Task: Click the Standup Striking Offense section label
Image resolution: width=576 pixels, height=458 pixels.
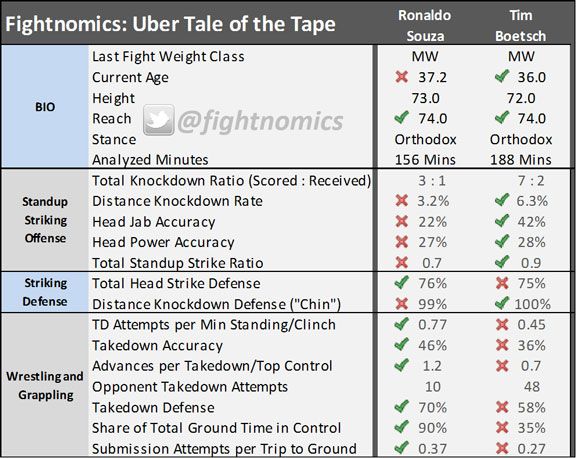Action: point(45,220)
